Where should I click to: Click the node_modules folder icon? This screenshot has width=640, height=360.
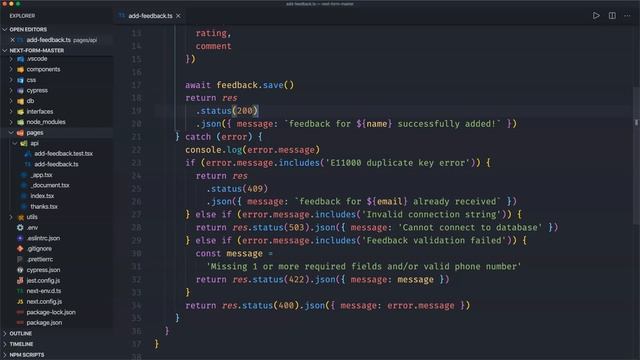tap(20, 122)
